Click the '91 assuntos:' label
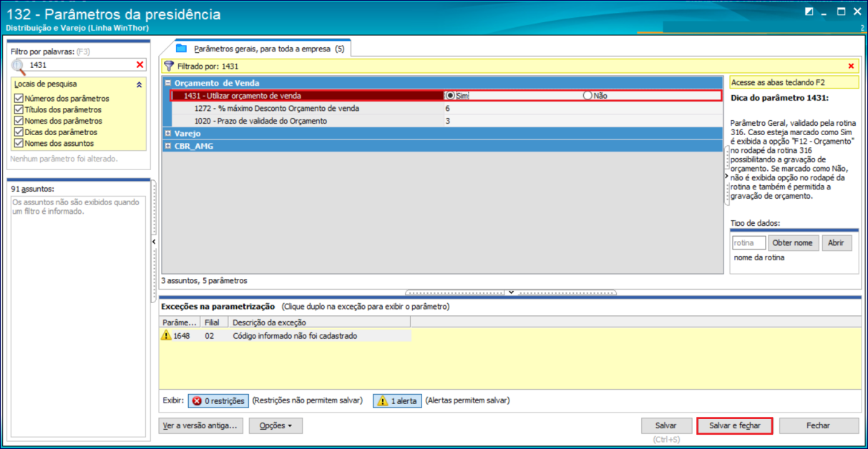The image size is (868, 449). coord(31,189)
